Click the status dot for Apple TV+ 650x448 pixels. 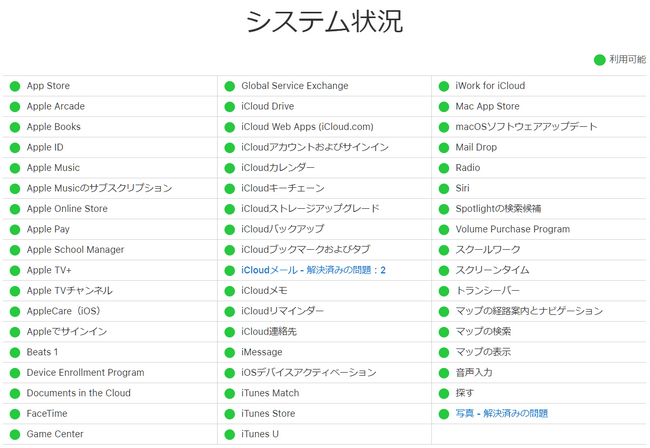coord(15,271)
